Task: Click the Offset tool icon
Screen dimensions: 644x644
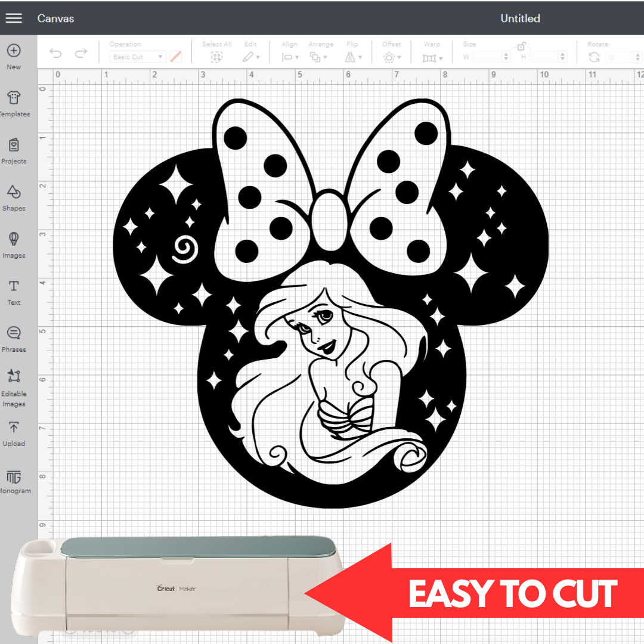Action: (389, 57)
